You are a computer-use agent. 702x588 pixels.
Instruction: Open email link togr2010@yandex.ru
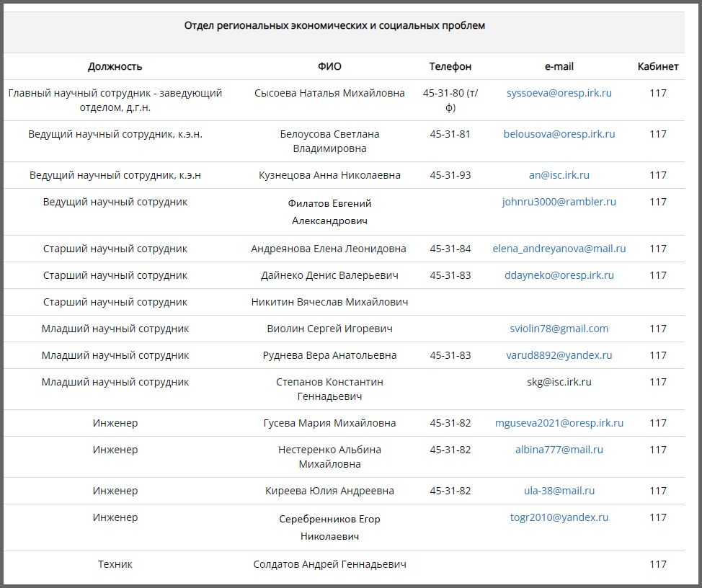point(559,517)
